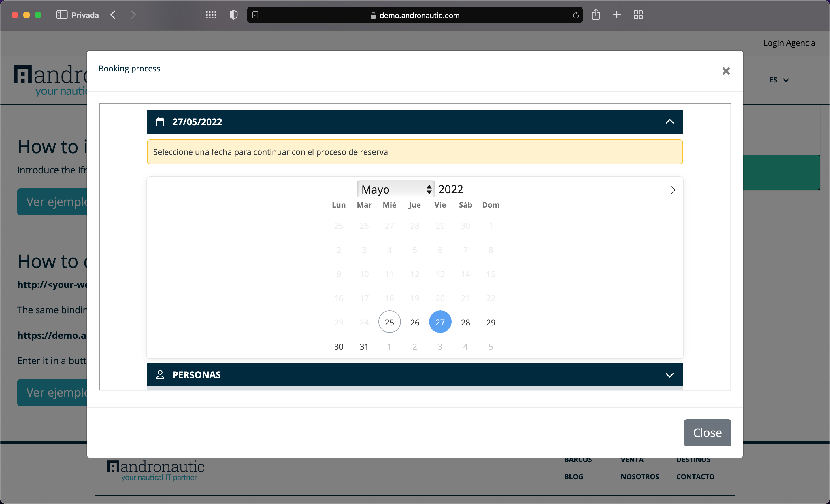The width and height of the screenshot is (830, 504).
Task: Click the person icon in PERSONAS header
Action: click(x=160, y=375)
